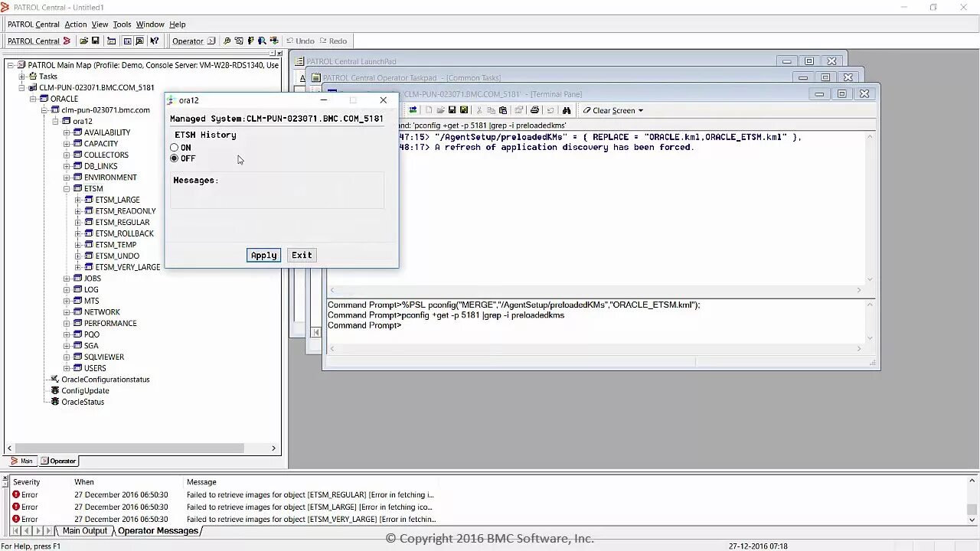
Task: Click the connect arrows icon in Terminal Pane toolbar
Action: point(413,110)
